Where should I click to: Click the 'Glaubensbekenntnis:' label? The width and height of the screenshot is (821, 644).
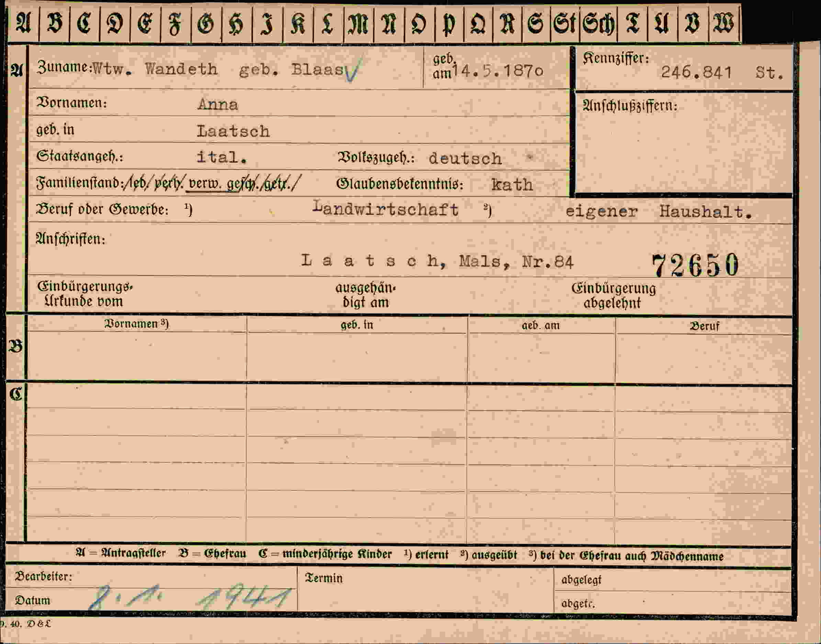pyautogui.click(x=400, y=184)
